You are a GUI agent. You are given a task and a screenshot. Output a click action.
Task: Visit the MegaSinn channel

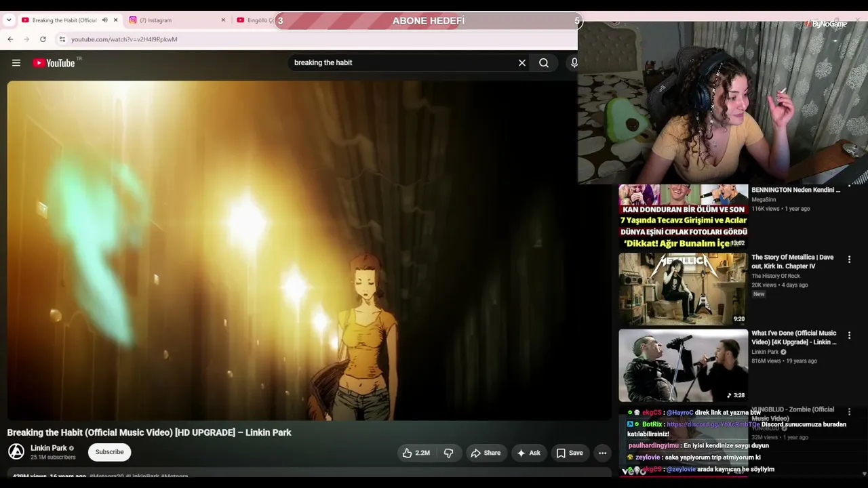pos(764,200)
